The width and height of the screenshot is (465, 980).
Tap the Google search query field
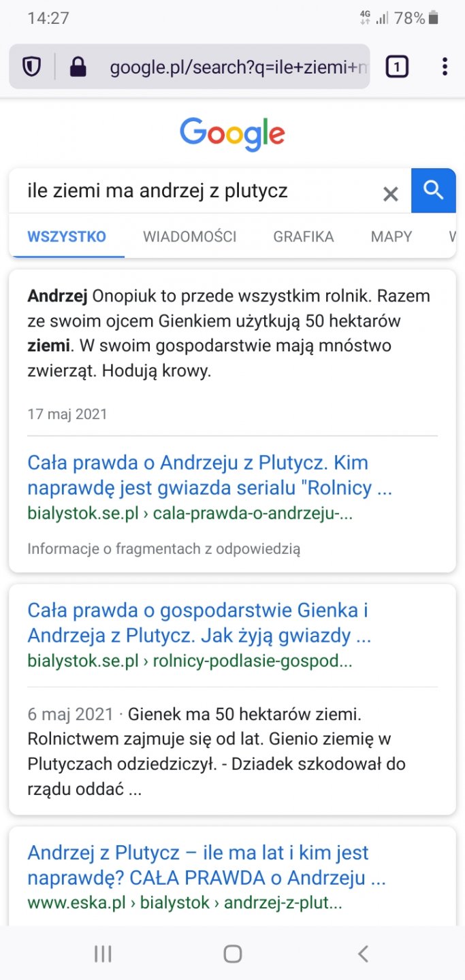point(197,191)
